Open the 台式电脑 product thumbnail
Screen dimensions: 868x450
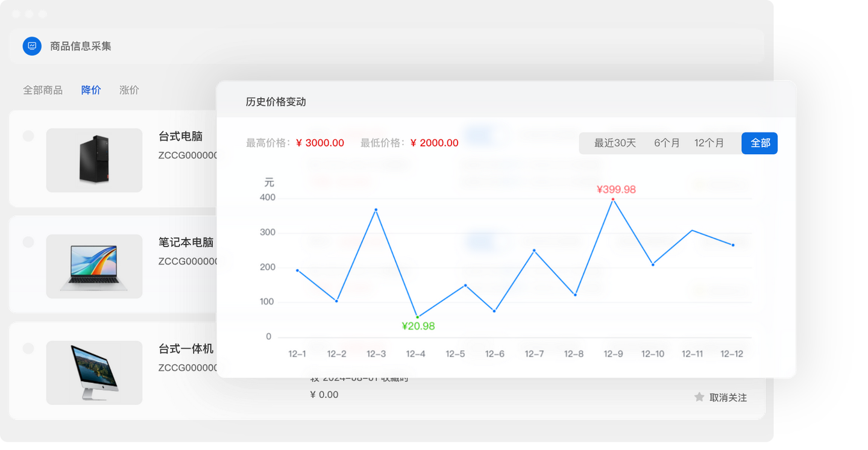[94, 160]
